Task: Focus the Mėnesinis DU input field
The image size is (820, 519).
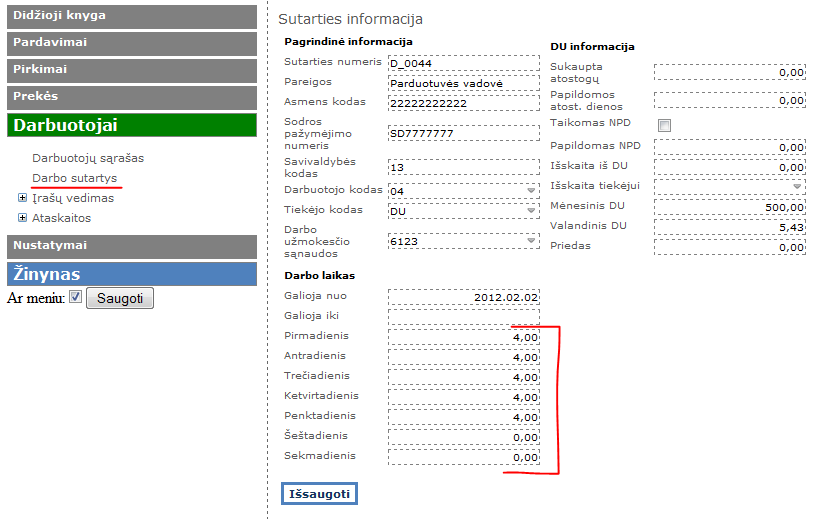Action: 730,206
